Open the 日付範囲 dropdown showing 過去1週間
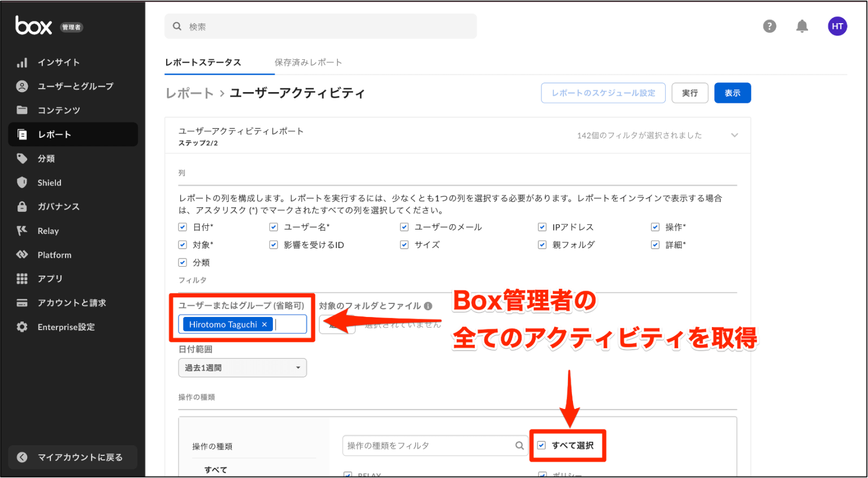Viewport: 868px width, 478px height. click(242, 367)
